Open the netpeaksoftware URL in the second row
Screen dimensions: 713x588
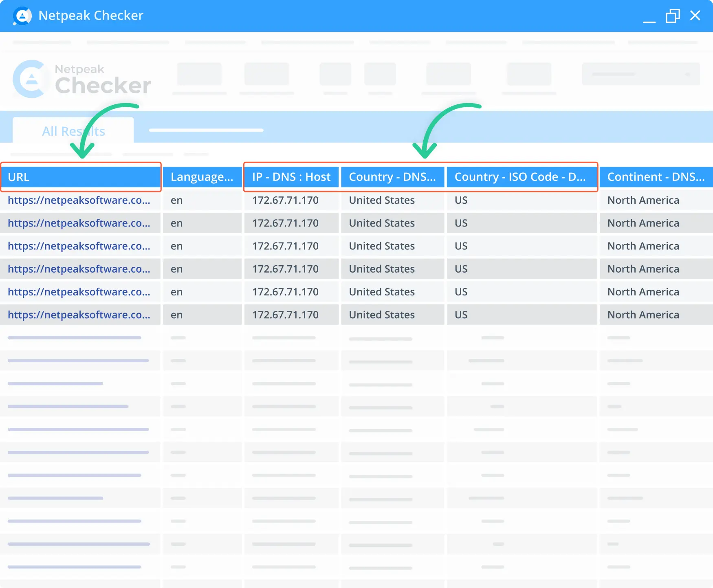[x=79, y=223]
